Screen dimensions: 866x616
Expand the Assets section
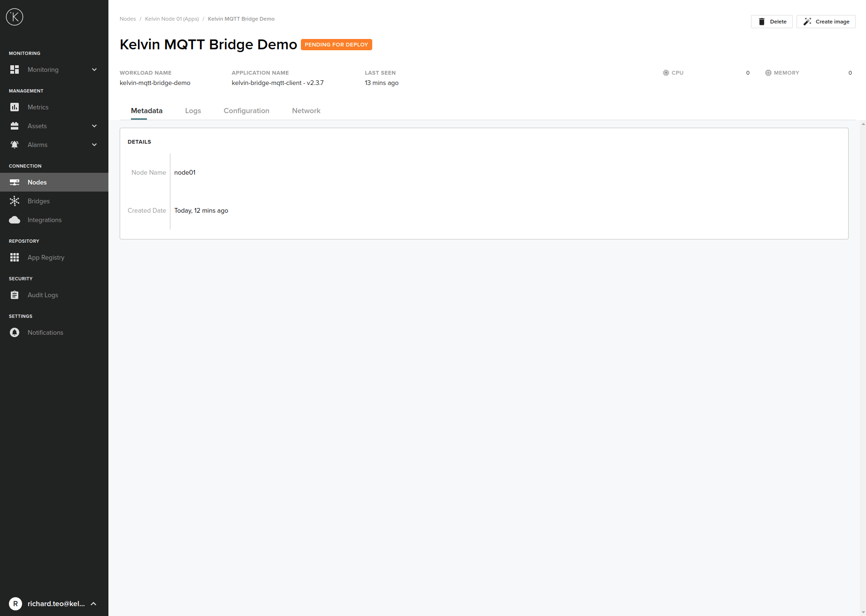(94, 126)
